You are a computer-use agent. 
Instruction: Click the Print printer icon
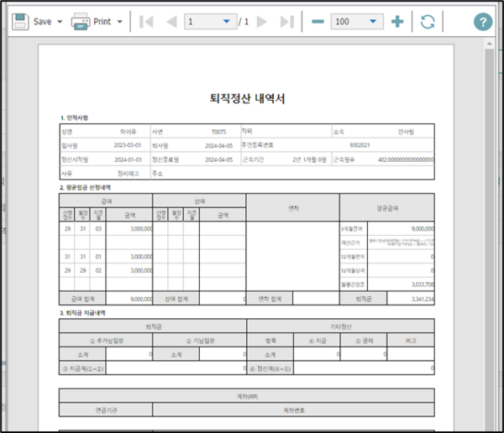tap(81, 21)
